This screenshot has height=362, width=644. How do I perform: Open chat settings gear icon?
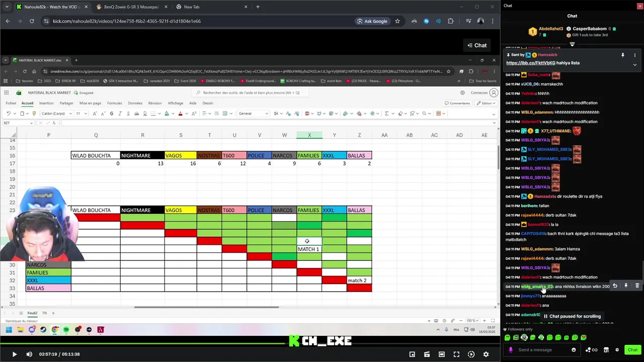click(617, 350)
